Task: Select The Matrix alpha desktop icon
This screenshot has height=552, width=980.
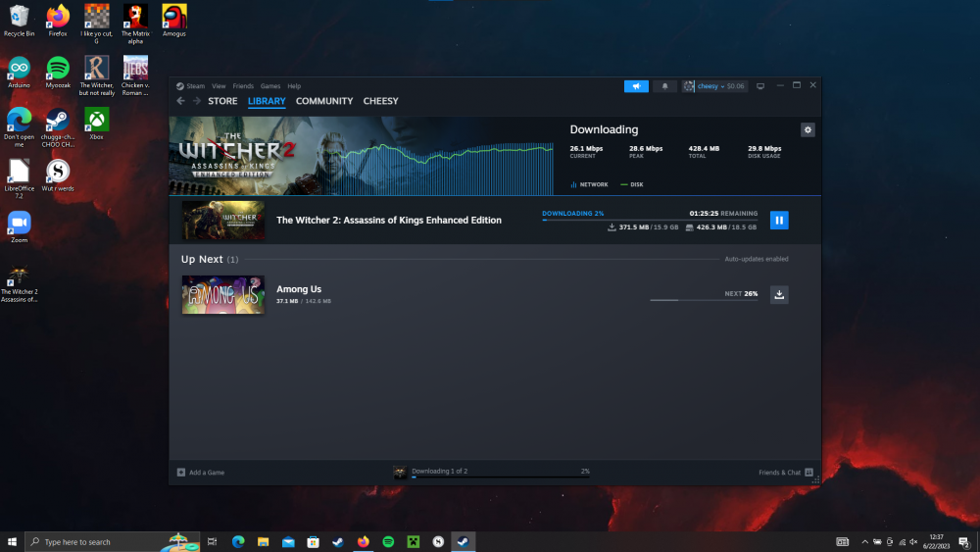Action: pos(135,25)
